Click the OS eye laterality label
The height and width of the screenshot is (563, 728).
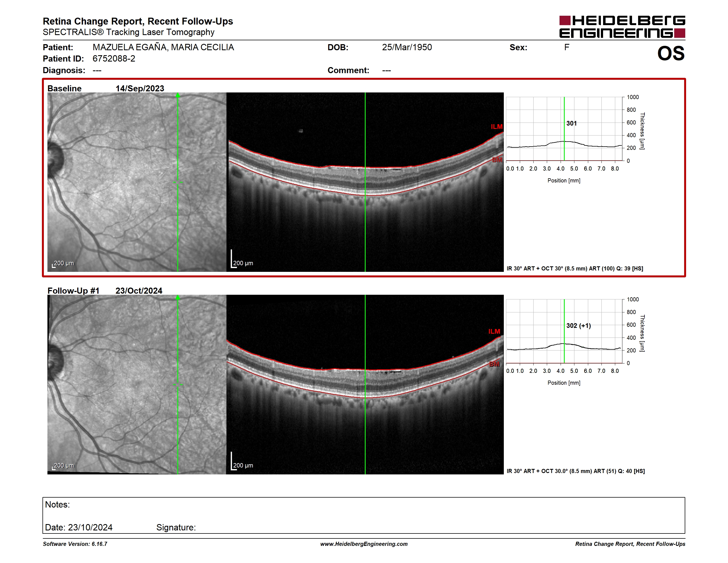click(x=671, y=53)
